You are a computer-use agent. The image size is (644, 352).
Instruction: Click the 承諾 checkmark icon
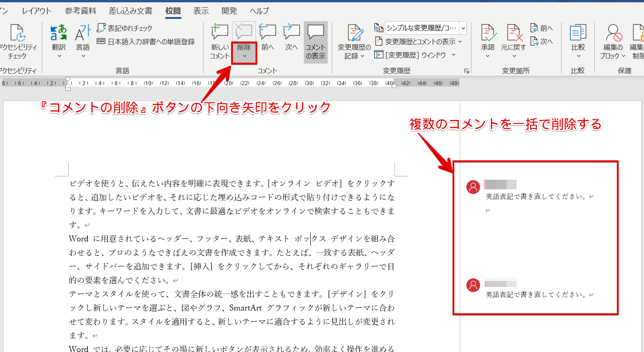[x=488, y=32]
